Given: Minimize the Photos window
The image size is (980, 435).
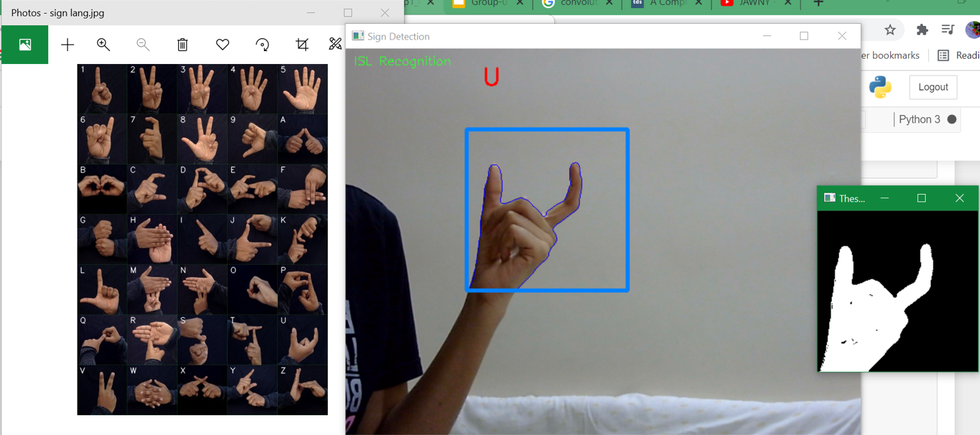Looking at the screenshot, I should [311, 13].
